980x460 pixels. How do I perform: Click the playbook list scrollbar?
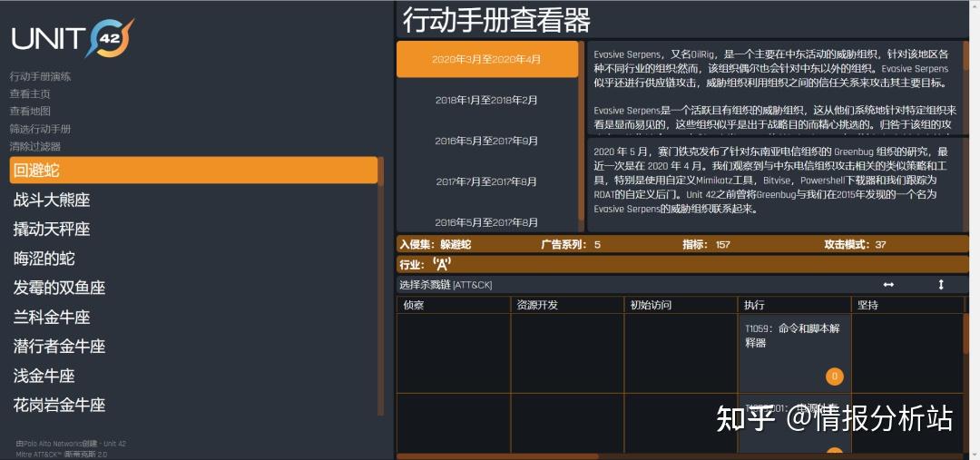[381, 286]
